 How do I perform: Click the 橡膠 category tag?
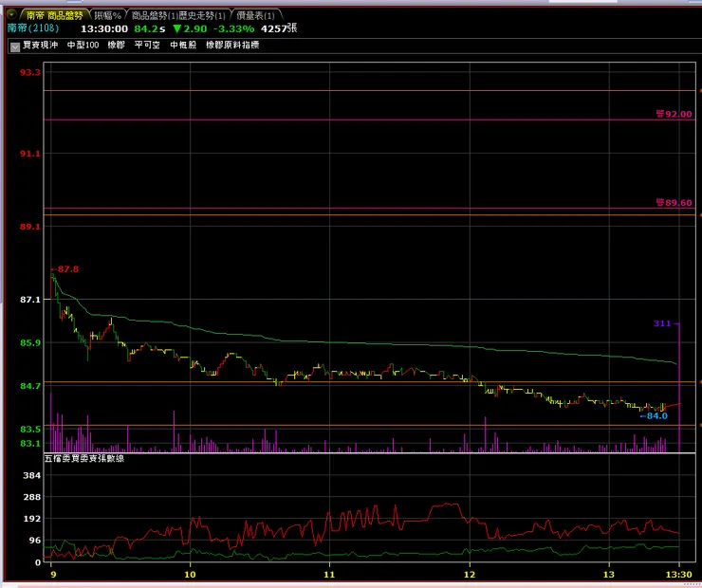(116, 45)
